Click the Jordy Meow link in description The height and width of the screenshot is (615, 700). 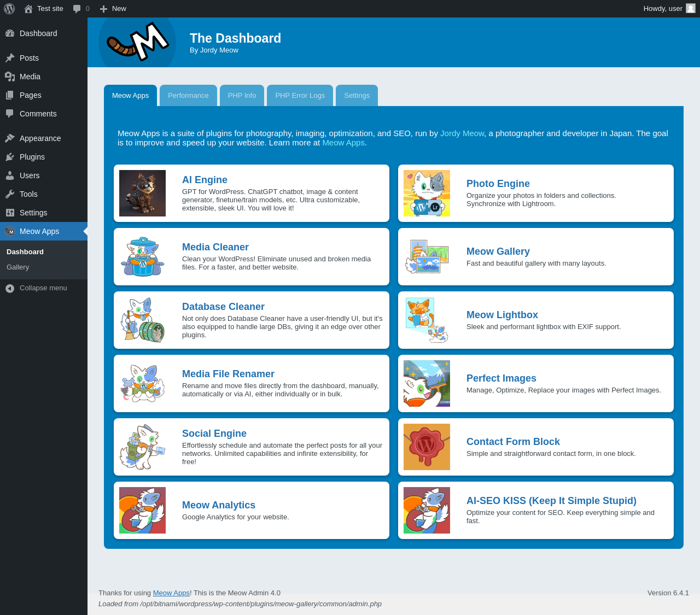coord(462,133)
